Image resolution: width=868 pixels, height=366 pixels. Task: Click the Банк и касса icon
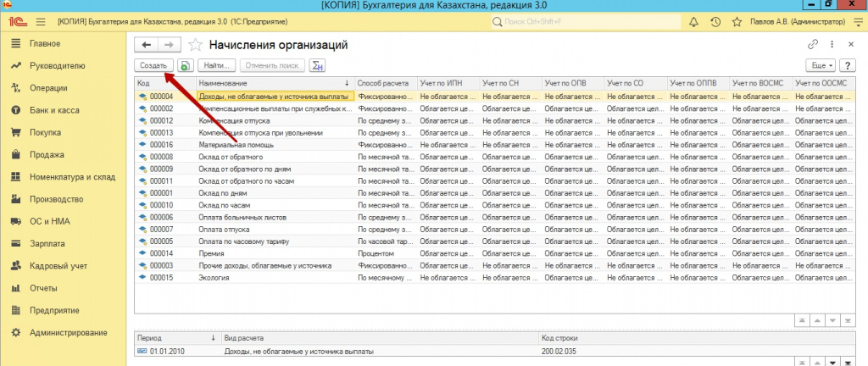(16, 110)
